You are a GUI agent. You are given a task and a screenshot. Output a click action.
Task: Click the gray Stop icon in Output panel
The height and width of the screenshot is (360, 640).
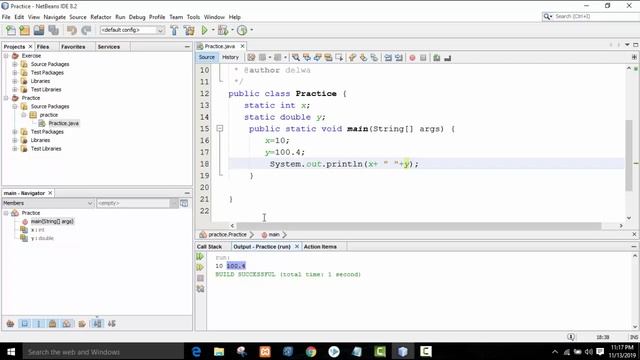pyautogui.click(x=200, y=278)
